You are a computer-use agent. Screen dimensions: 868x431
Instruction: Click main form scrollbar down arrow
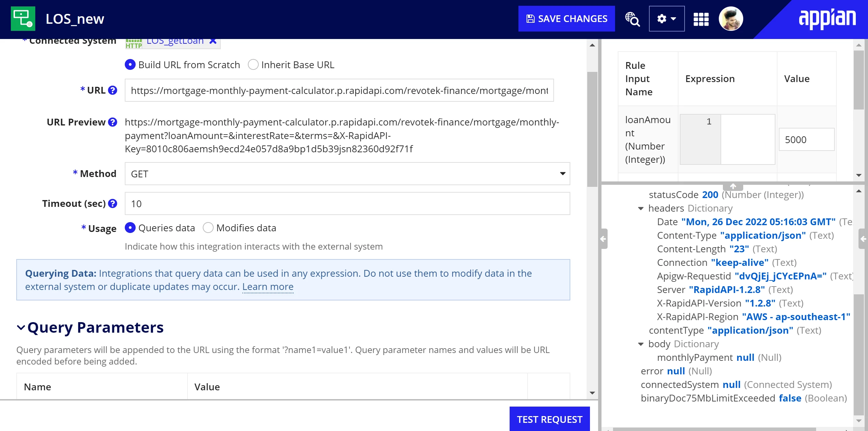coord(592,393)
